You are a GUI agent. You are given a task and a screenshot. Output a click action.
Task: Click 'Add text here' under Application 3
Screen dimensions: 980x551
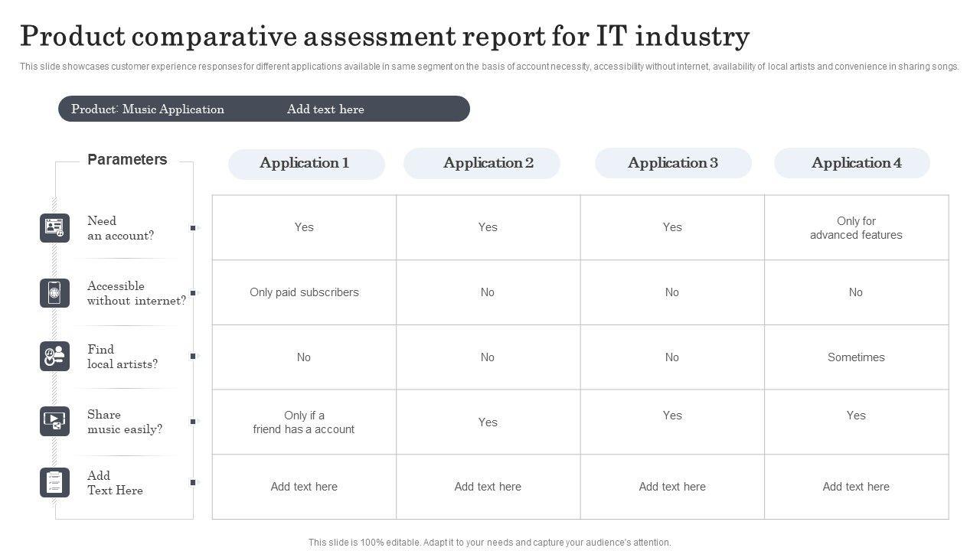(672, 487)
